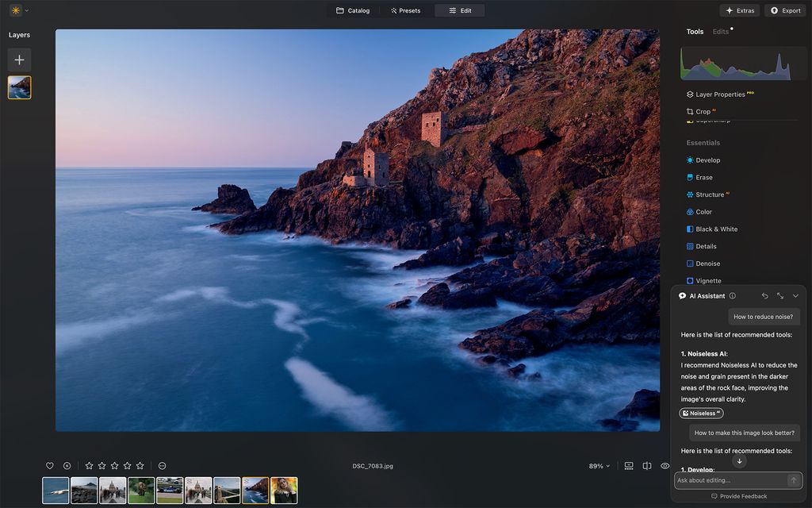Viewport: 812px width, 508px height.
Task: Select the Erase tool
Action: click(706, 177)
